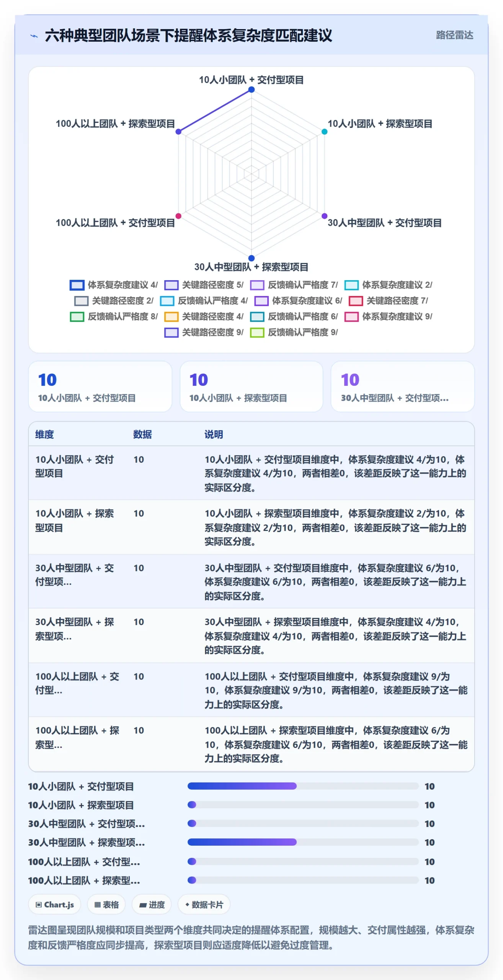Open the 30人中型团队 + 交付型项… stat card
Screen dimensions: 503x980
click(x=403, y=386)
